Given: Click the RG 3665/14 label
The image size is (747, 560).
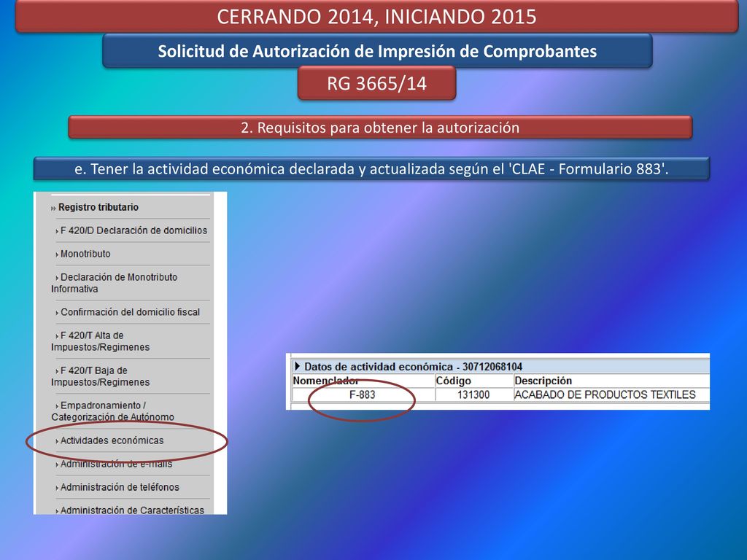Looking at the screenshot, I should [x=377, y=83].
